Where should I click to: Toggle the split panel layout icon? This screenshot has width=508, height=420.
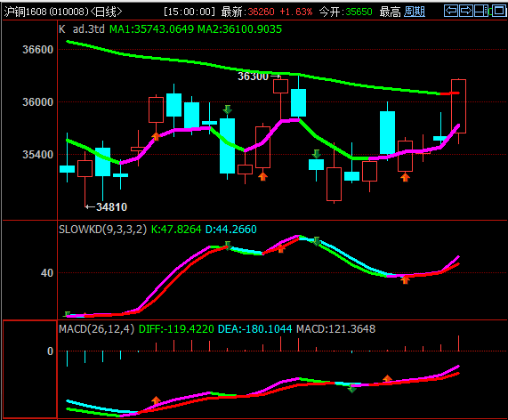[481, 11]
